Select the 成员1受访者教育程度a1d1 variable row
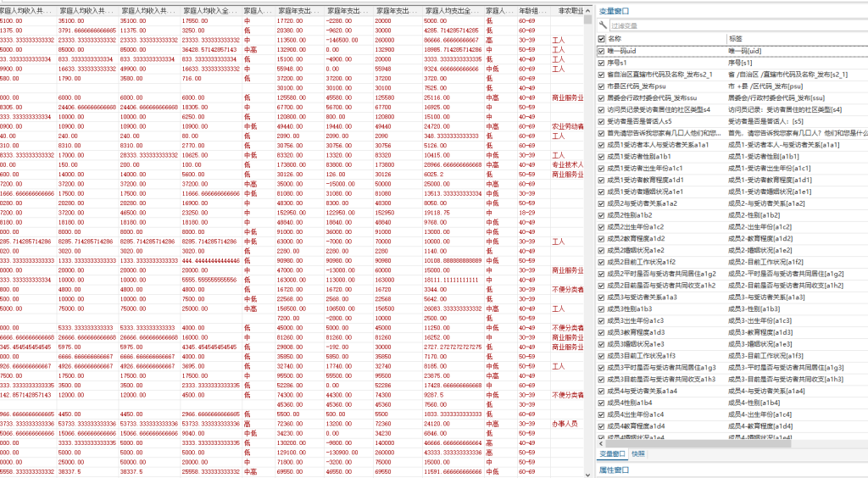The height and width of the screenshot is (478, 868). (x=733, y=180)
